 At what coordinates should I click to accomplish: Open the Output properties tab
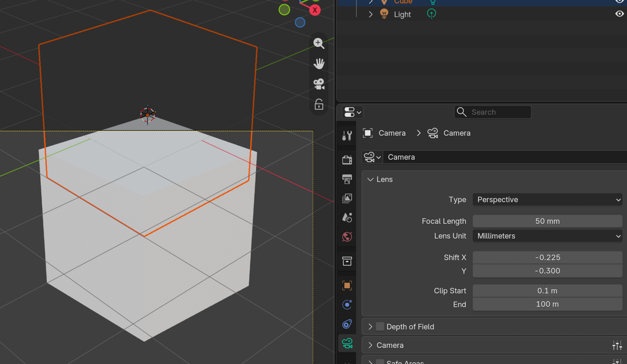(347, 179)
